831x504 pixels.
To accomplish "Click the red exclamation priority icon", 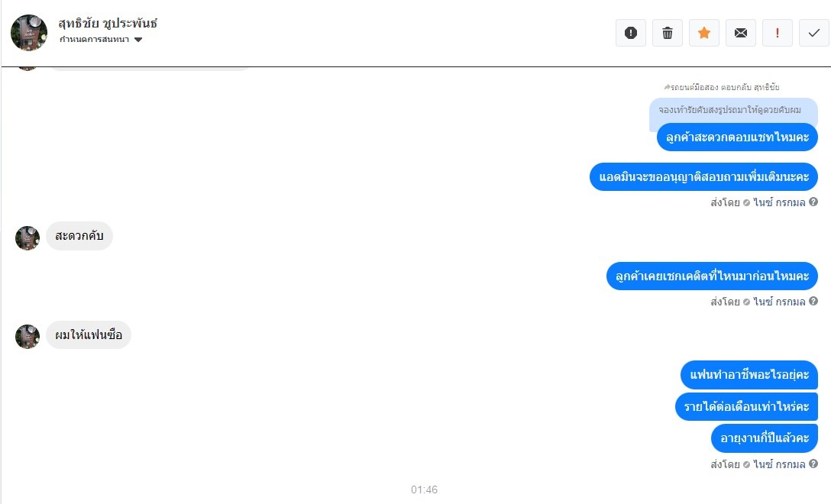I will 777,33.
